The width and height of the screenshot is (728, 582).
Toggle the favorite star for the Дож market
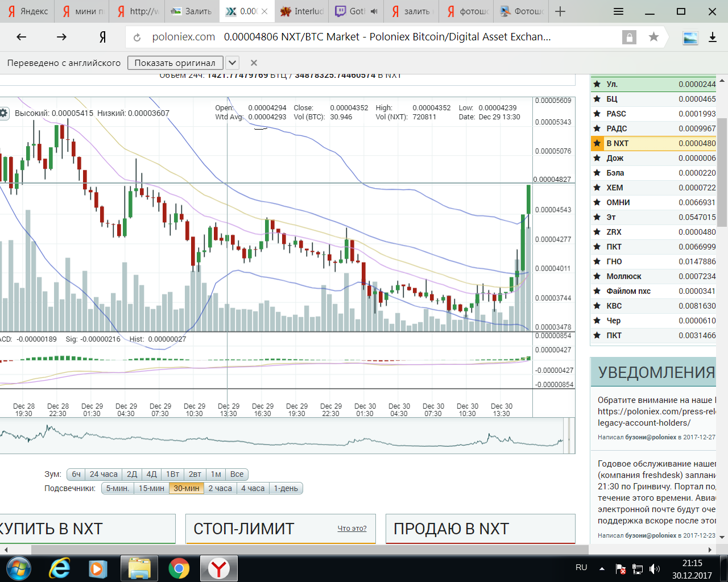point(597,158)
